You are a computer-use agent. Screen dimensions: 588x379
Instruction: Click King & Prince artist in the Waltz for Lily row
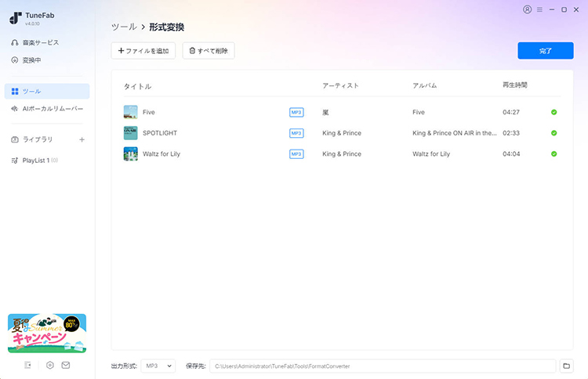(x=342, y=154)
